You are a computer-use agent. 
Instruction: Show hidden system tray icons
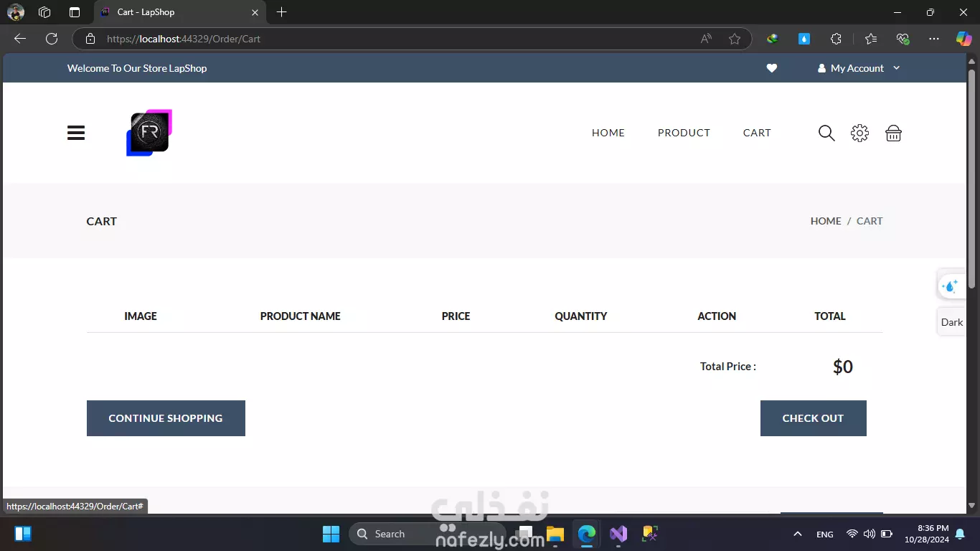[x=797, y=534]
